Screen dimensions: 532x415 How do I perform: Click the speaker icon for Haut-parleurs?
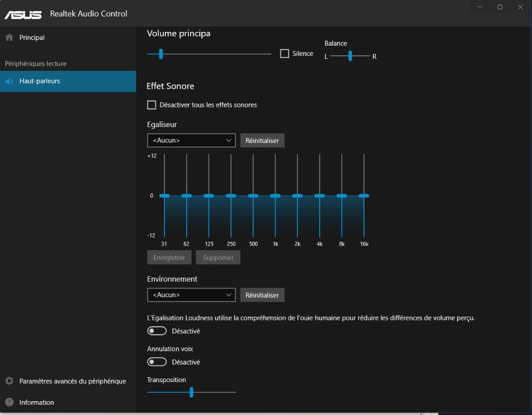tap(9, 81)
